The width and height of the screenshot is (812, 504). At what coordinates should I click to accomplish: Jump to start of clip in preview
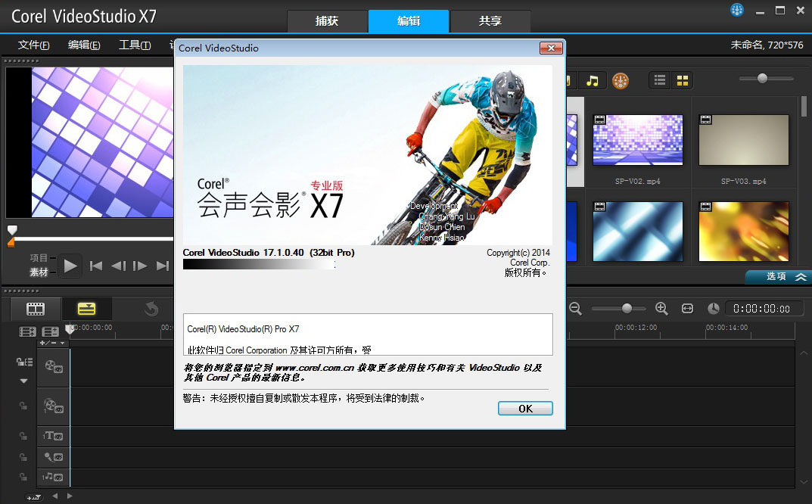pyautogui.click(x=96, y=266)
